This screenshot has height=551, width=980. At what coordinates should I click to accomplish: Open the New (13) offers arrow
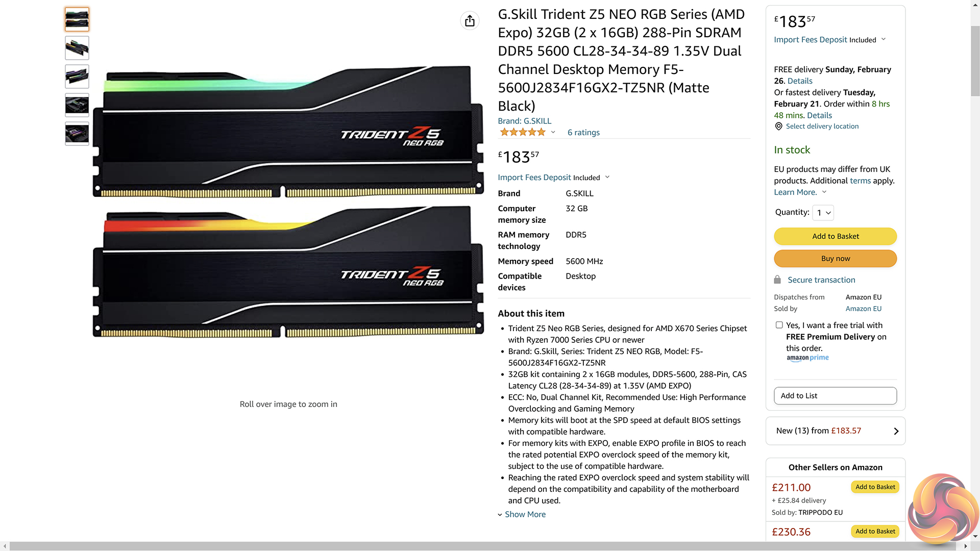tap(896, 431)
